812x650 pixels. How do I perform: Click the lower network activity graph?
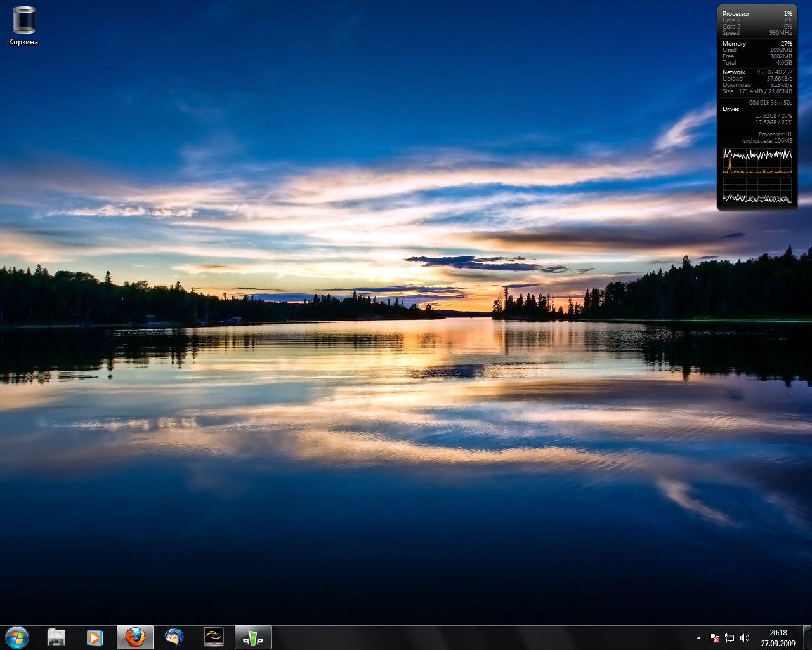pyautogui.click(x=757, y=190)
